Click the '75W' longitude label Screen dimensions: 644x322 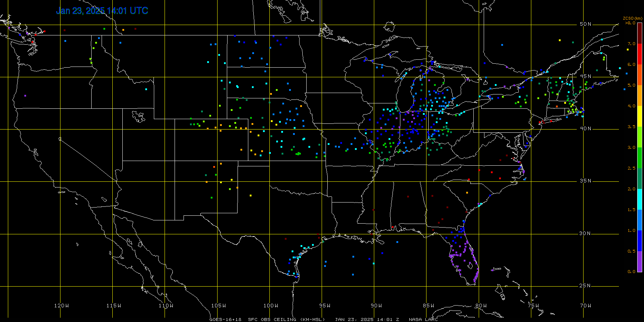point(533,306)
